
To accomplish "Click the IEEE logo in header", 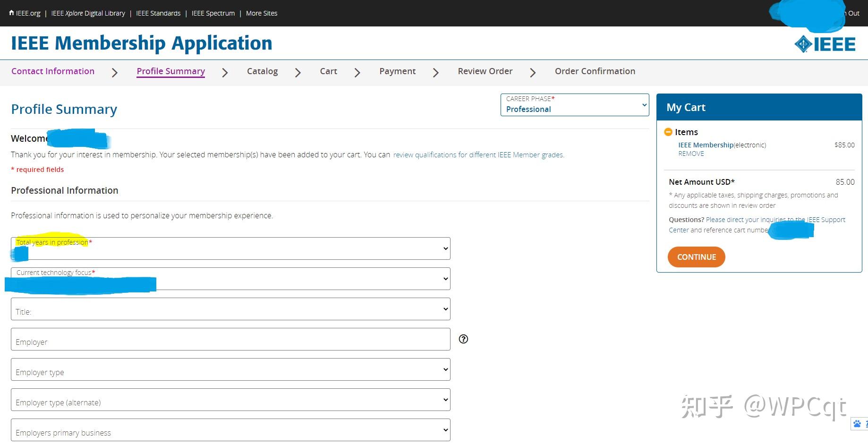I will click(x=825, y=44).
